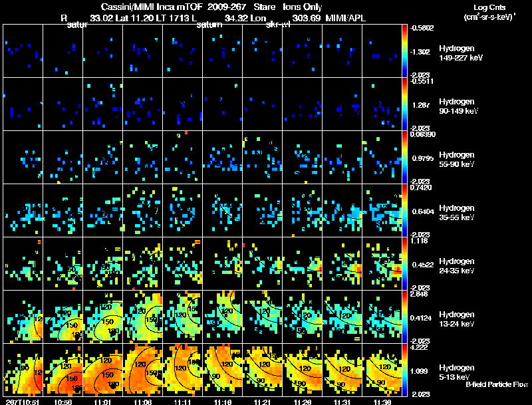Open the 90-149 keV image panel at 11:06

click(142, 104)
